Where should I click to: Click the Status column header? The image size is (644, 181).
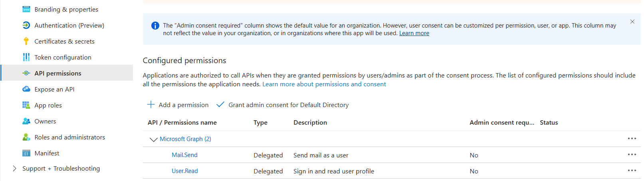tap(549, 123)
